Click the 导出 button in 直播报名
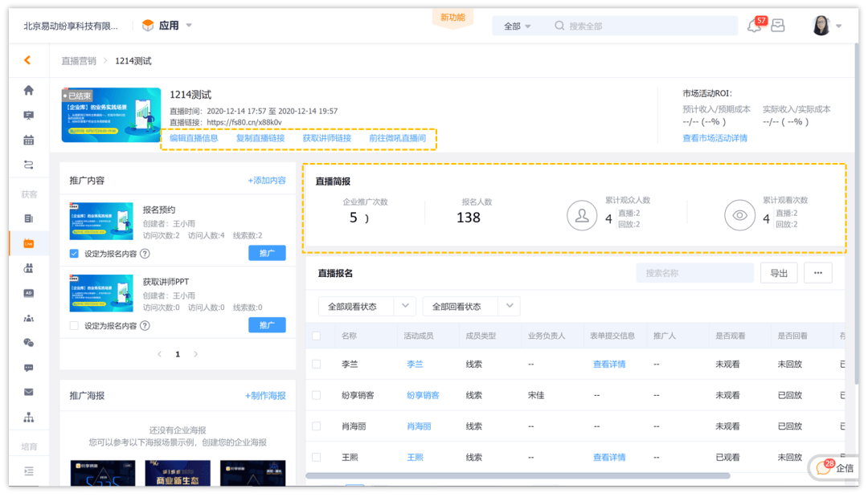The image size is (868, 497). click(x=779, y=272)
